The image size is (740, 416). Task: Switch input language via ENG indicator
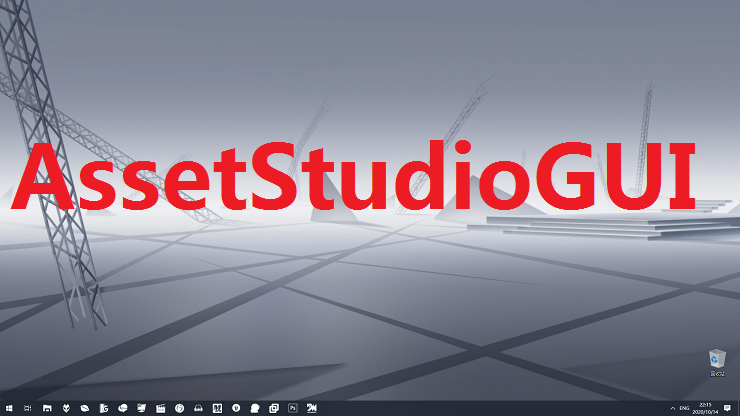[684, 408]
